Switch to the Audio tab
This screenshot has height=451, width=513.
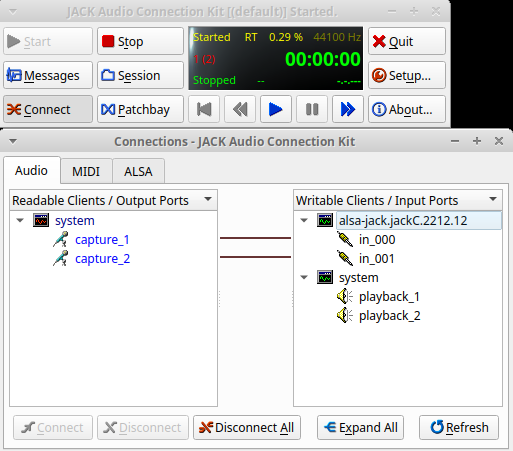coord(32,171)
